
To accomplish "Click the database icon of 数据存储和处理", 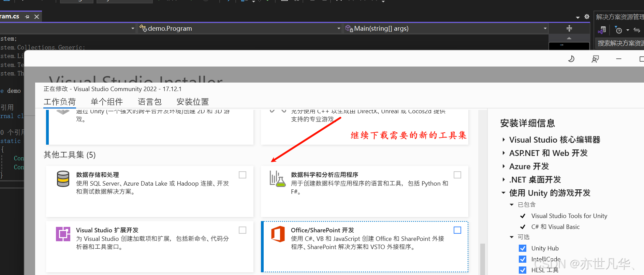I will pos(63,179).
